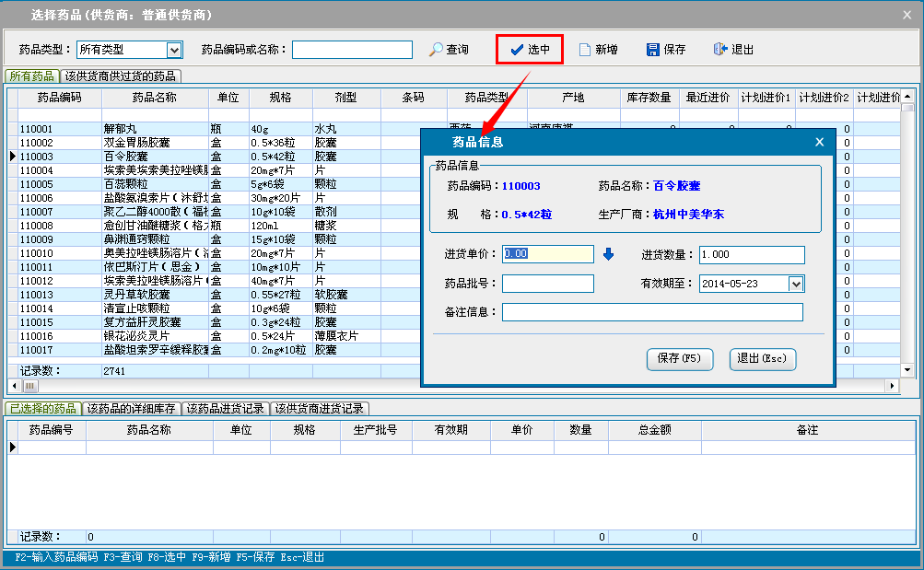Open the 该供货商进货记录 tab
This screenshot has width=924, height=570.
[319, 409]
